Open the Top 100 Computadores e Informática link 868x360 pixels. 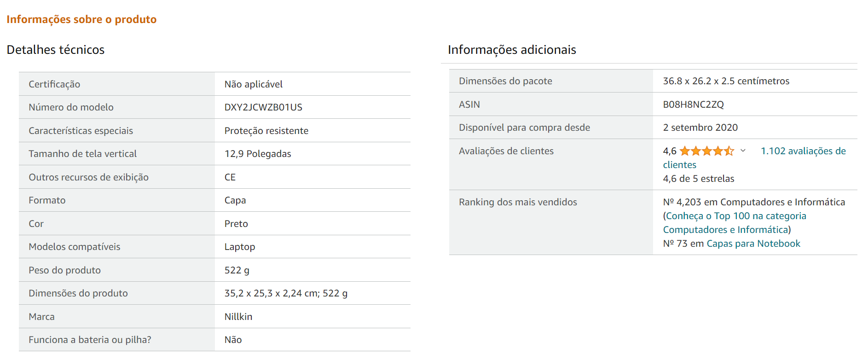pos(735,223)
